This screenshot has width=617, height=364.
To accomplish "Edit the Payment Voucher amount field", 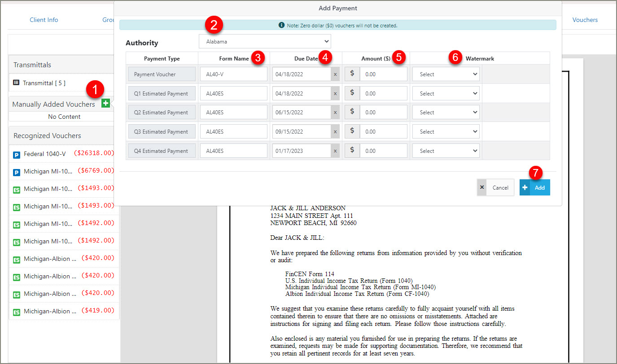I will [x=383, y=74].
